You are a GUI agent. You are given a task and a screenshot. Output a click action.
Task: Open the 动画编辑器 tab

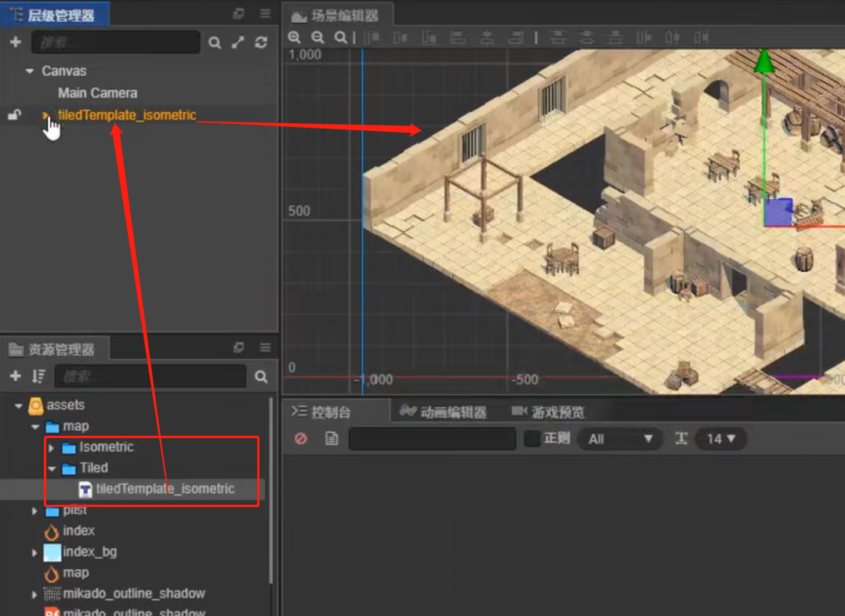coord(444,412)
